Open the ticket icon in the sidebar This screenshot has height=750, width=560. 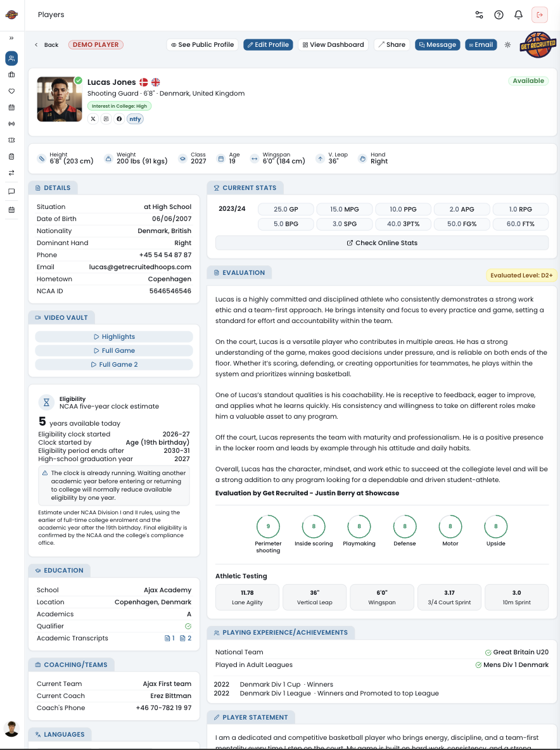click(x=11, y=140)
